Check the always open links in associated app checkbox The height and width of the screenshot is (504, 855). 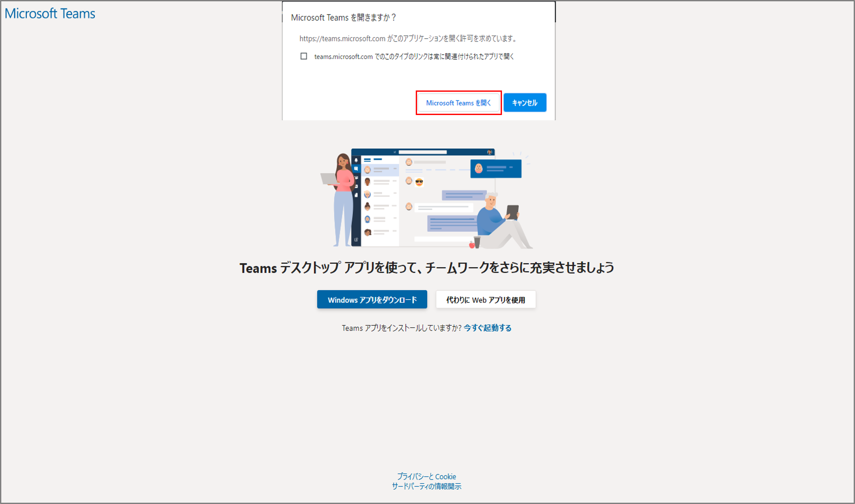pyautogui.click(x=303, y=56)
